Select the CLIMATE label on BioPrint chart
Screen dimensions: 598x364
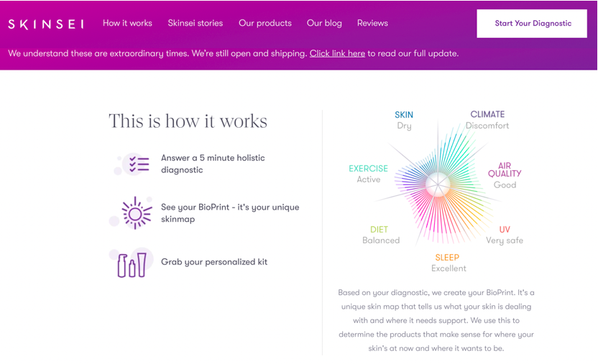coord(487,114)
